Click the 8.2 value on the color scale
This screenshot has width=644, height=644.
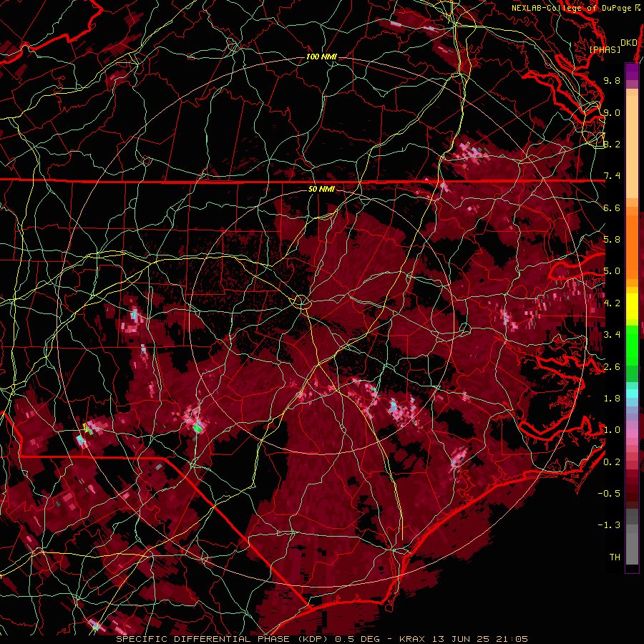point(612,144)
